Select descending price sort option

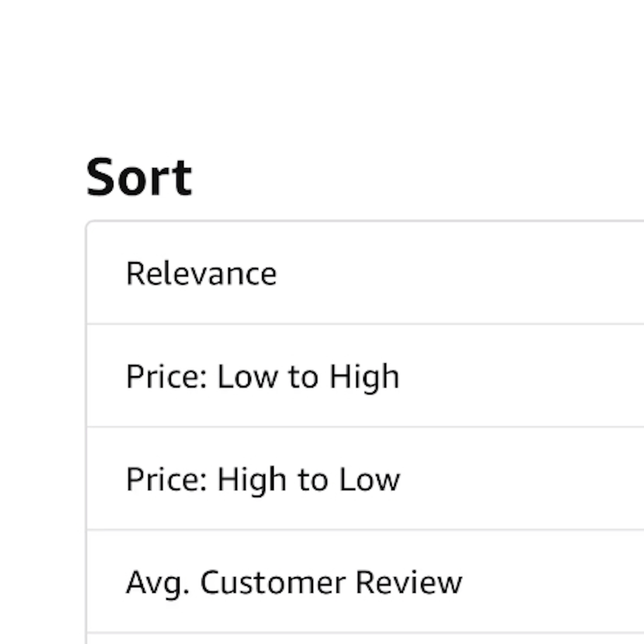coord(263,479)
